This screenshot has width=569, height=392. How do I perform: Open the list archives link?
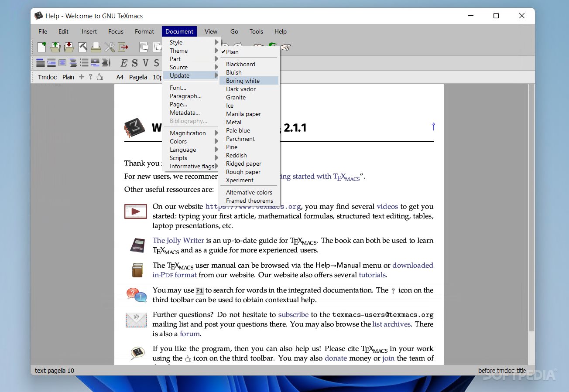point(391,324)
